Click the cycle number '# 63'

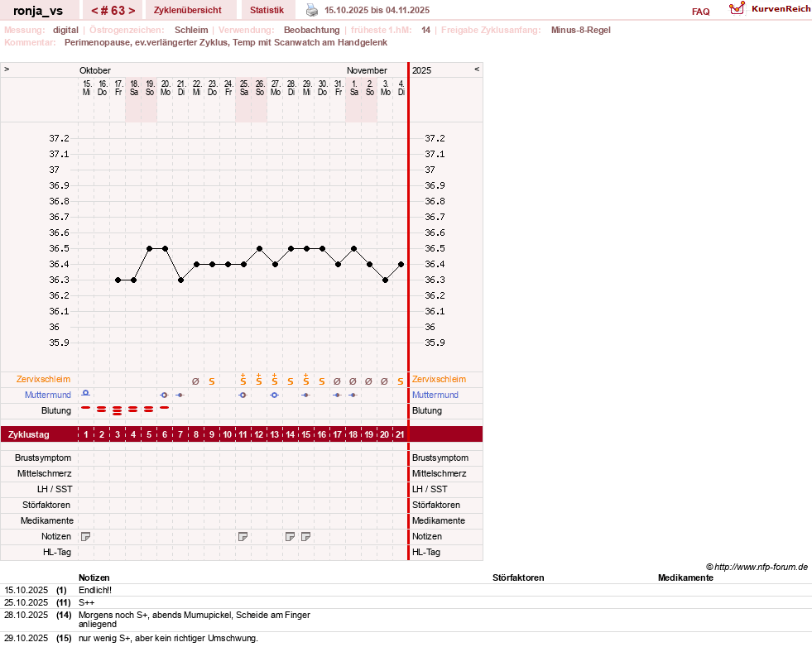113,11
